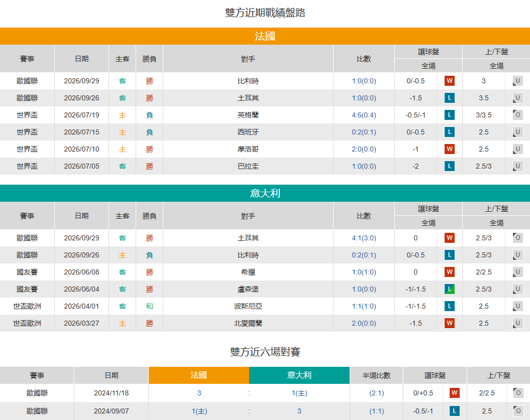Open the 4:6(0:4) score link against 英格蘭
530x420 pixels.
364,115
